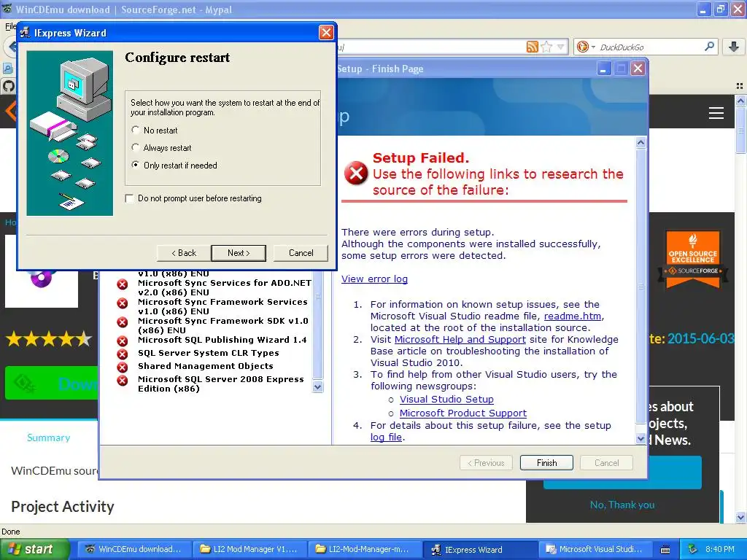Click the bookmark star icon
This screenshot has height=560, width=747.
click(x=547, y=47)
